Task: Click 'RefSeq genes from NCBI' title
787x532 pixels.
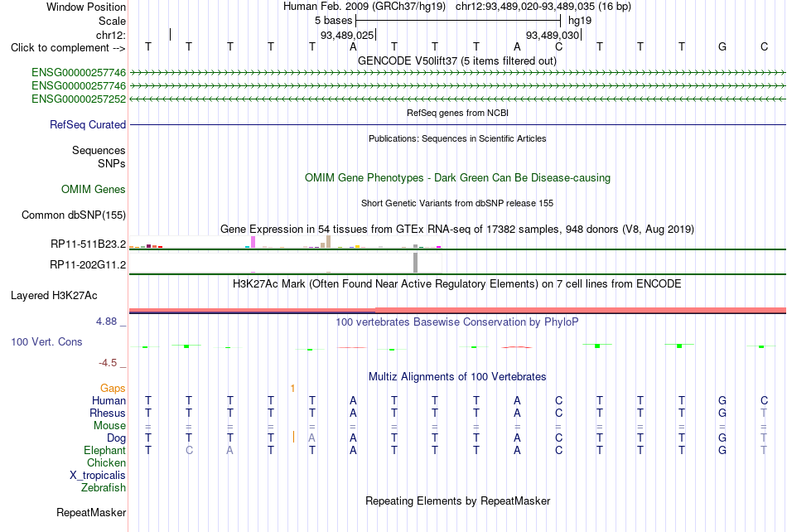Action: [x=457, y=113]
